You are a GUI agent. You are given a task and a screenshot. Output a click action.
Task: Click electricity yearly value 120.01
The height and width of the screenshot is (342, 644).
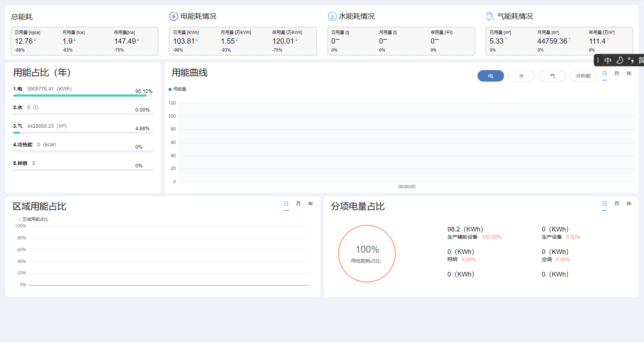tap(283, 41)
